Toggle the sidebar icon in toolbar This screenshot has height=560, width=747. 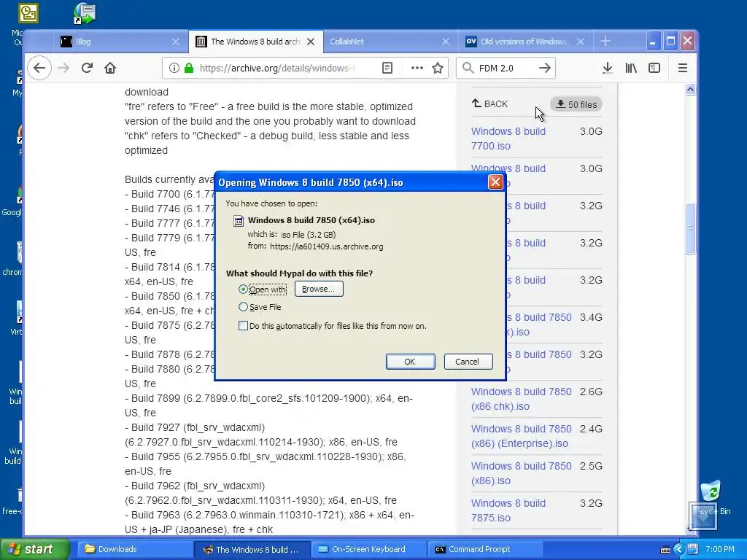coord(654,68)
